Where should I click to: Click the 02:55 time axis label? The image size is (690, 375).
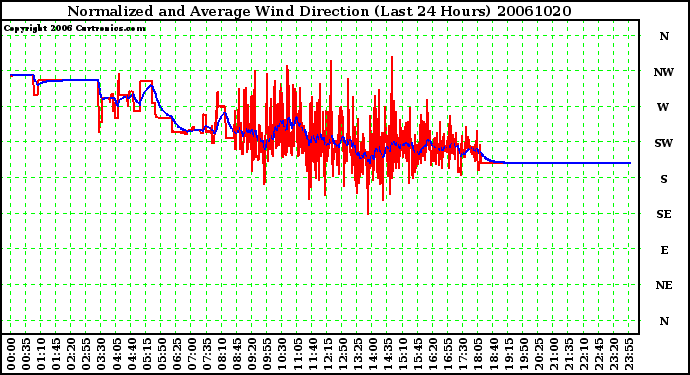point(86,354)
